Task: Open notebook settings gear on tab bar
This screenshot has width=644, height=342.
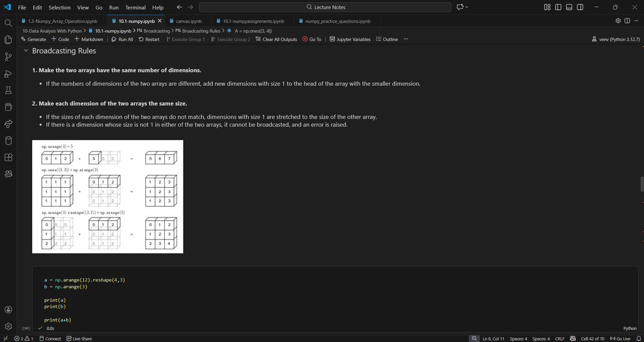Action: point(617,19)
